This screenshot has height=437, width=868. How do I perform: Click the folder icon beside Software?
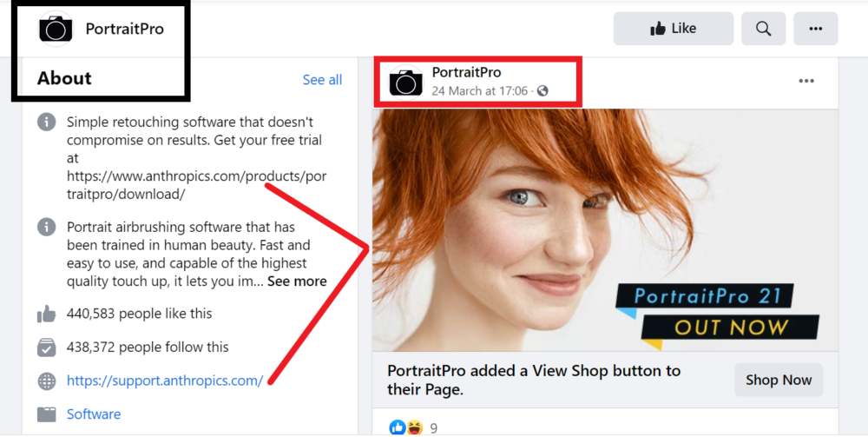tap(47, 414)
